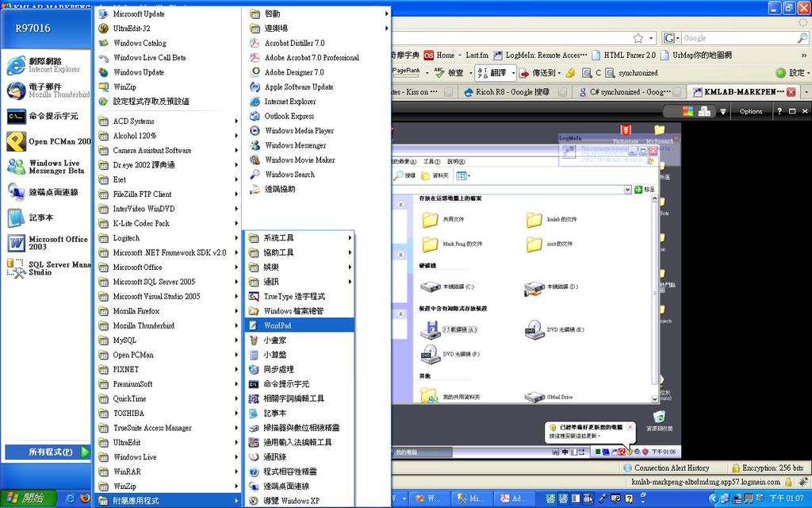Click the Acrobat Distiller 7.0 icon
The width and height of the screenshot is (812, 508).
(x=255, y=43)
